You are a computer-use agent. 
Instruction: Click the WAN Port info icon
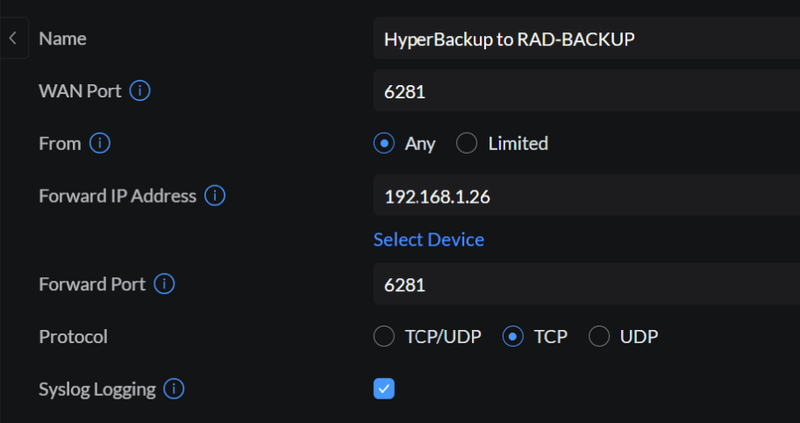(x=140, y=92)
